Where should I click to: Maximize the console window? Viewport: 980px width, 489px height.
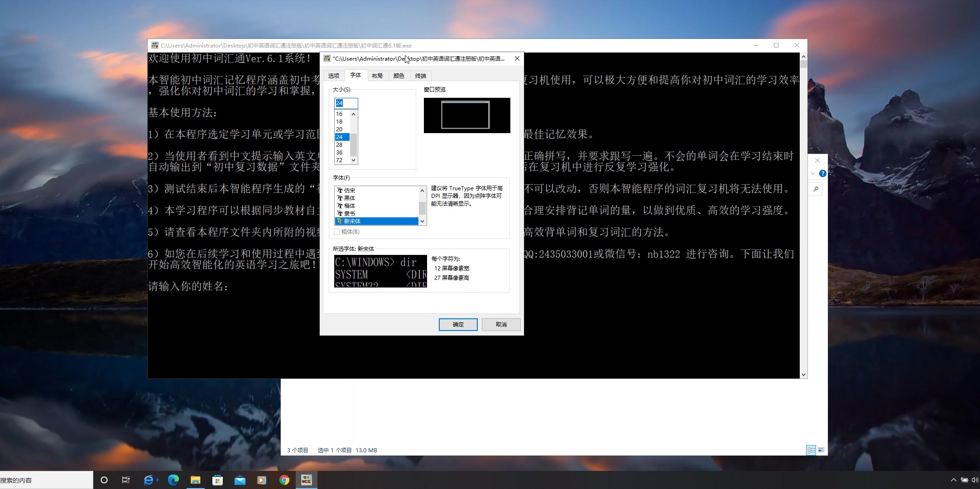776,45
